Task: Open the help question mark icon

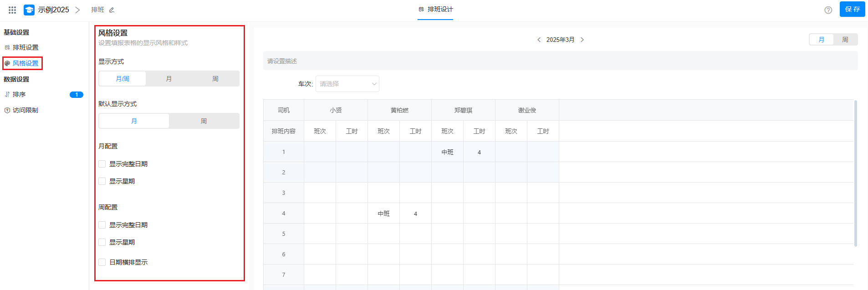Action: (828, 10)
